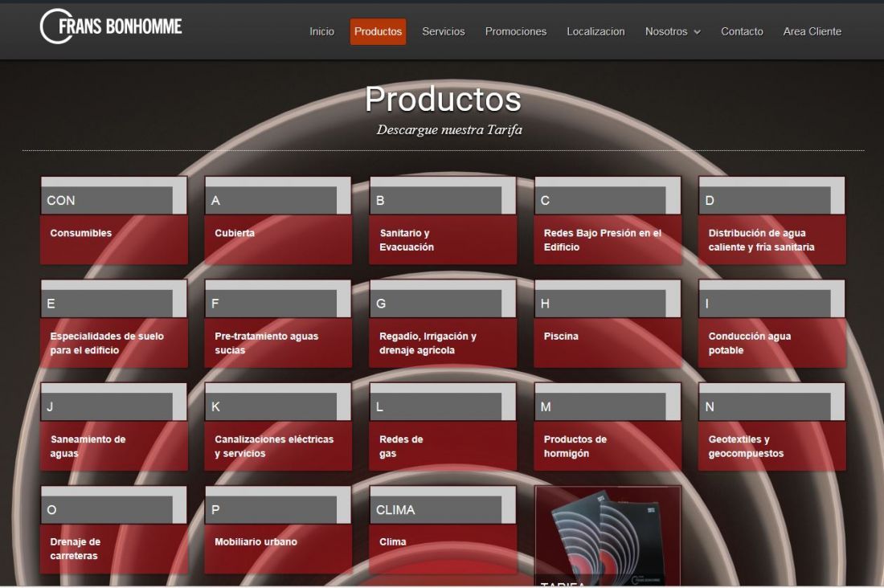
Task: Open Drenaje de carreteras category
Action: [114, 530]
